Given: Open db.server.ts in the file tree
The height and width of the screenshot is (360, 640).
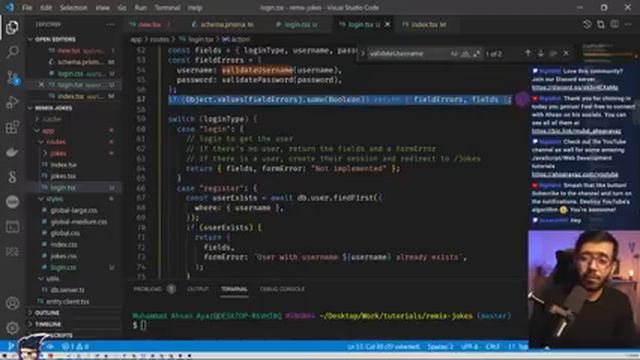Looking at the screenshot, I should click(67, 290).
